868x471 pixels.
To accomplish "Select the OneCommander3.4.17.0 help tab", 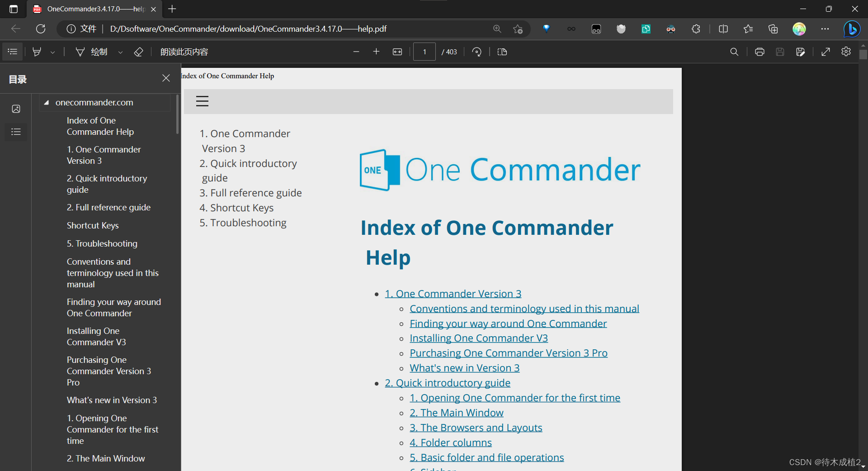I will (x=94, y=9).
